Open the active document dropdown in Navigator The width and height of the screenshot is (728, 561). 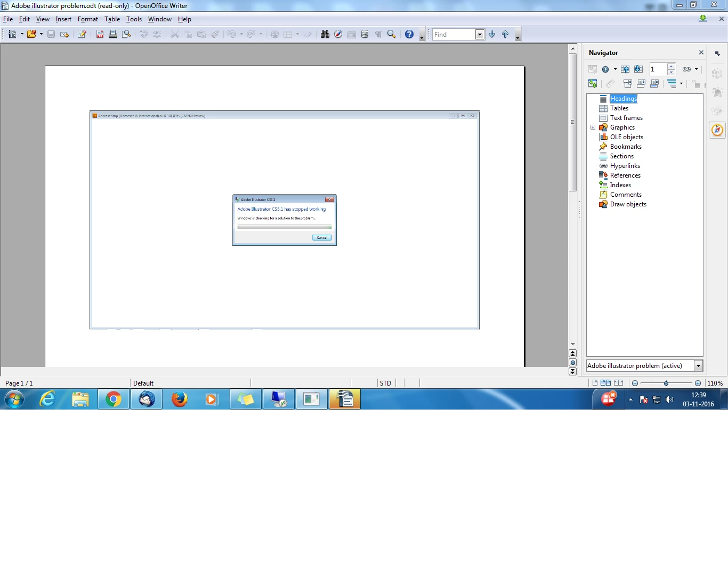(x=698, y=366)
